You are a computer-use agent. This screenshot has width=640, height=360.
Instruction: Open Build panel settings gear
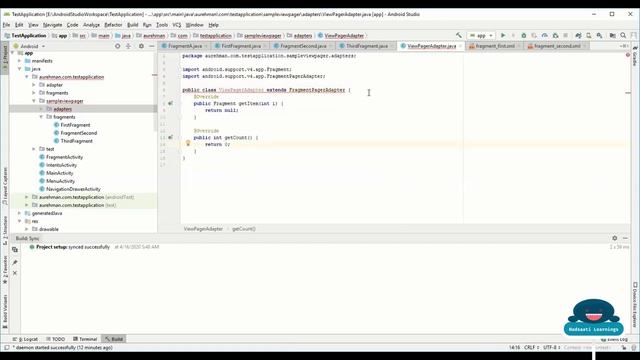615,238
